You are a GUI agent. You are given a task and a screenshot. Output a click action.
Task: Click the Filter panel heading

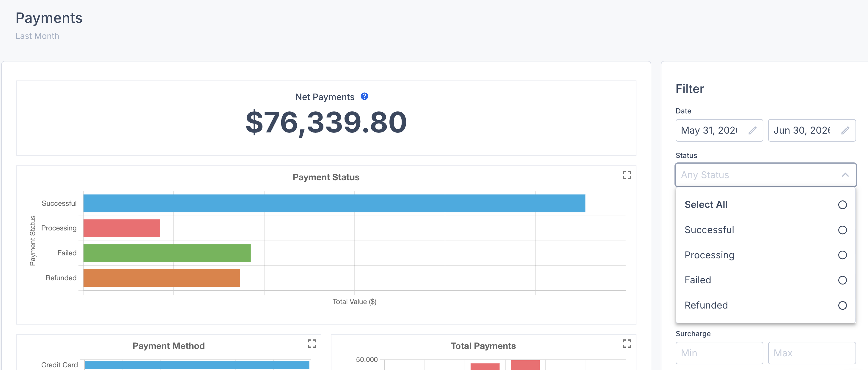(690, 89)
